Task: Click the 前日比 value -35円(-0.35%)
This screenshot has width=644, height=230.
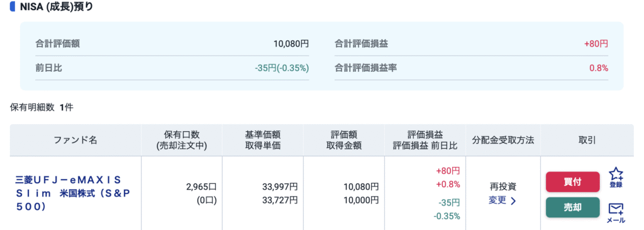Action: (282, 68)
